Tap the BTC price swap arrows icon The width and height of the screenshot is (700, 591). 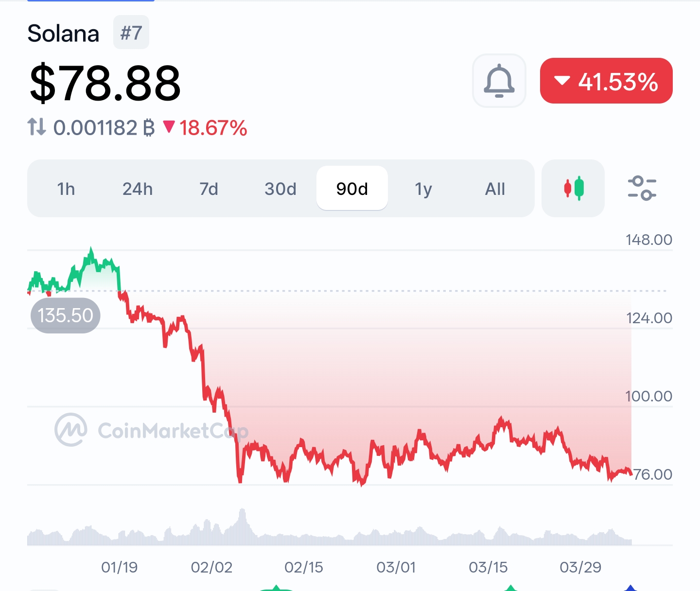coord(36,127)
